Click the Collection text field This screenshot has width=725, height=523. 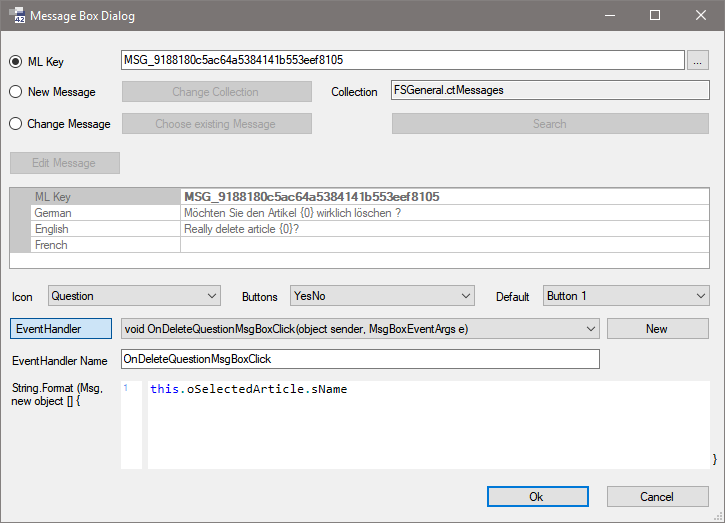pyautogui.click(x=550, y=90)
